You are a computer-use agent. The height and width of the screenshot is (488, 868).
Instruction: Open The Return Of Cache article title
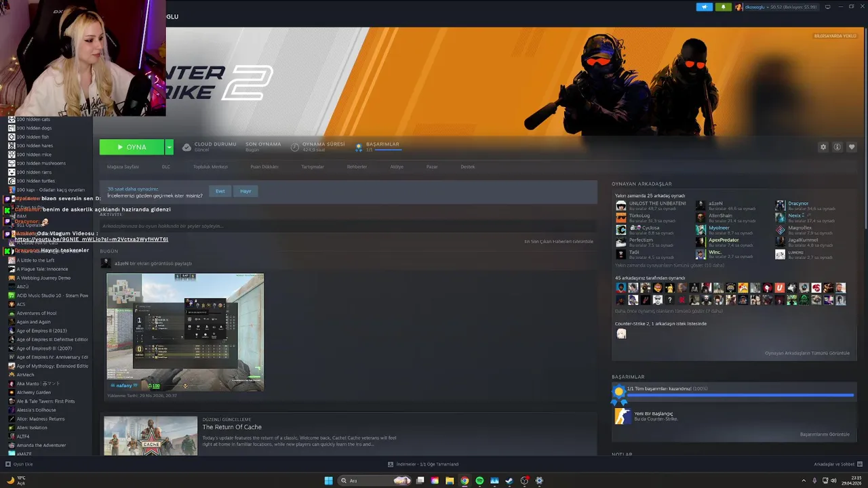pyautogui.click(x=232, y=427)
